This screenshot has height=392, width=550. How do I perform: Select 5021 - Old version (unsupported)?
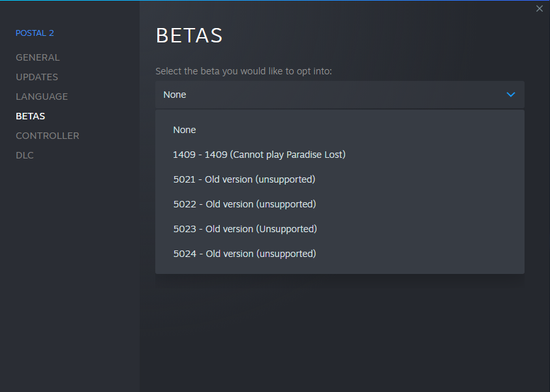click(244, 179)
